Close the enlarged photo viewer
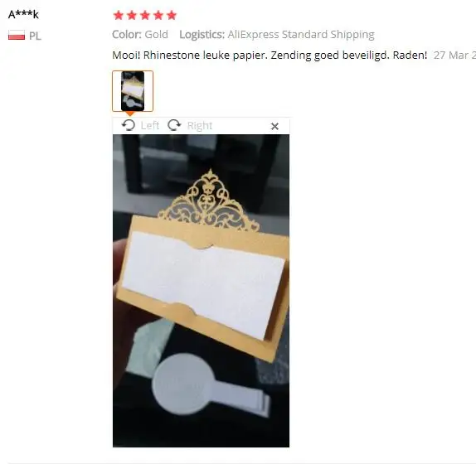476x464 pixels. [x=274, y=126]
